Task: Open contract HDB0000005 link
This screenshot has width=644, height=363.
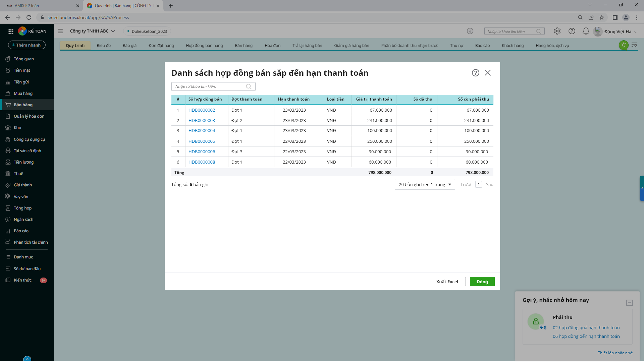Action: (x=202, y=141)
